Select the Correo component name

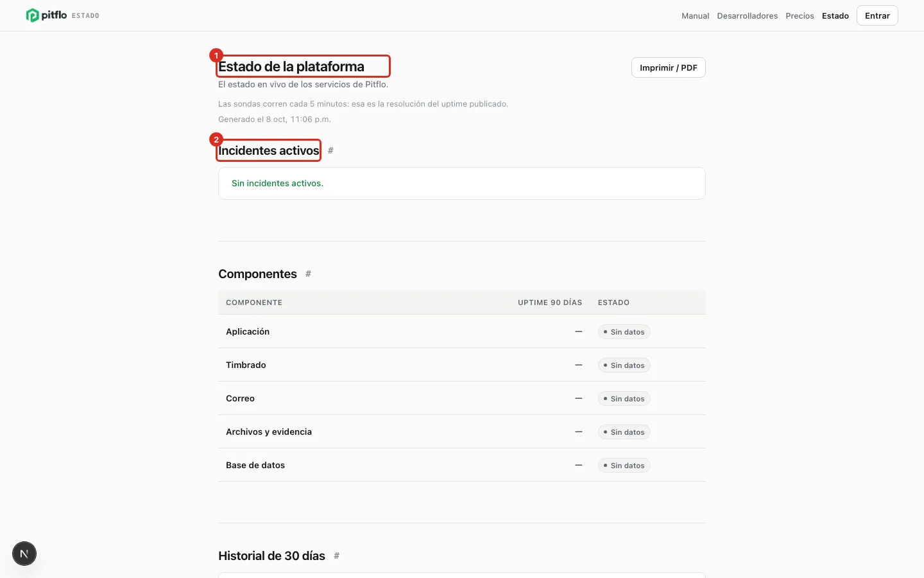[x=240, y=398]
